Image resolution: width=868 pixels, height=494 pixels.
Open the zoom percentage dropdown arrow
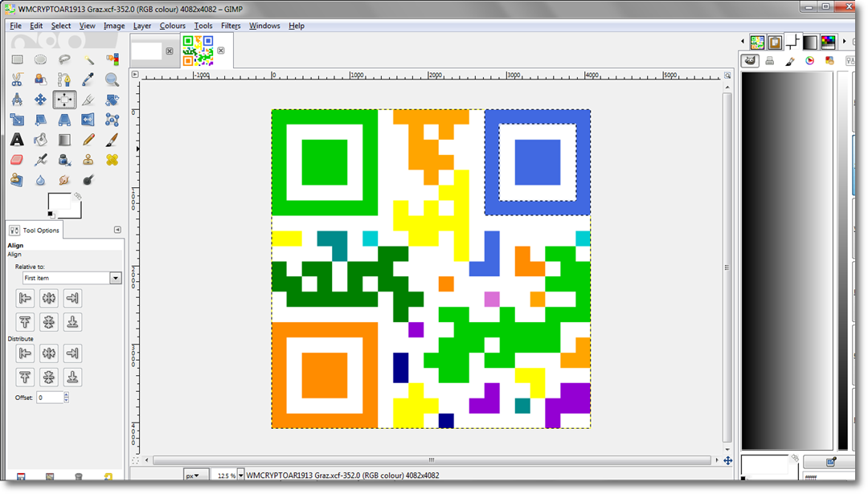click(240, 476)
